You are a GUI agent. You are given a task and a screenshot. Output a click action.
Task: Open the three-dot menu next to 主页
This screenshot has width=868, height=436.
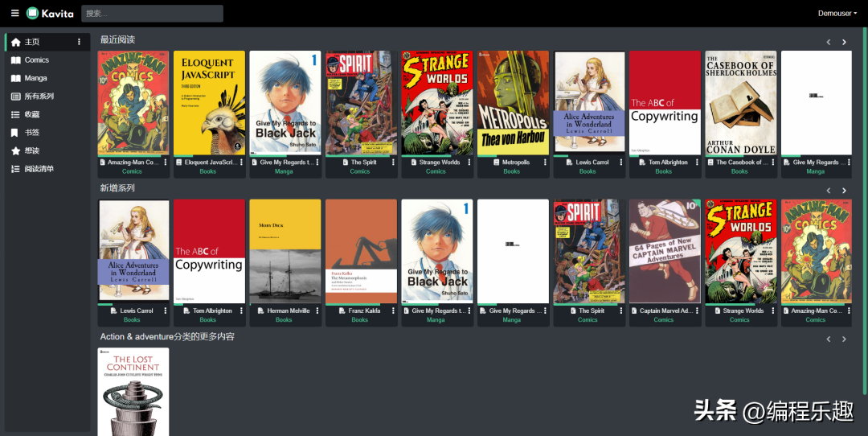[79, 42]
